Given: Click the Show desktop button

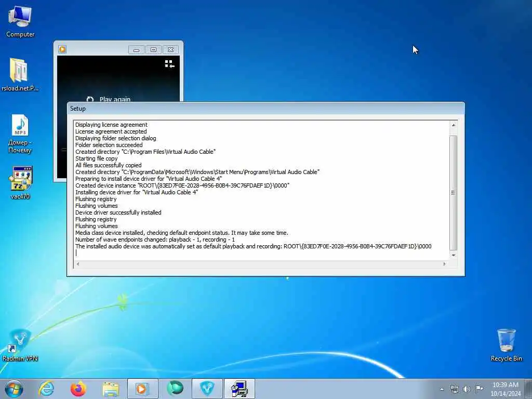Looking at the screenshot, I should [529, 389].
